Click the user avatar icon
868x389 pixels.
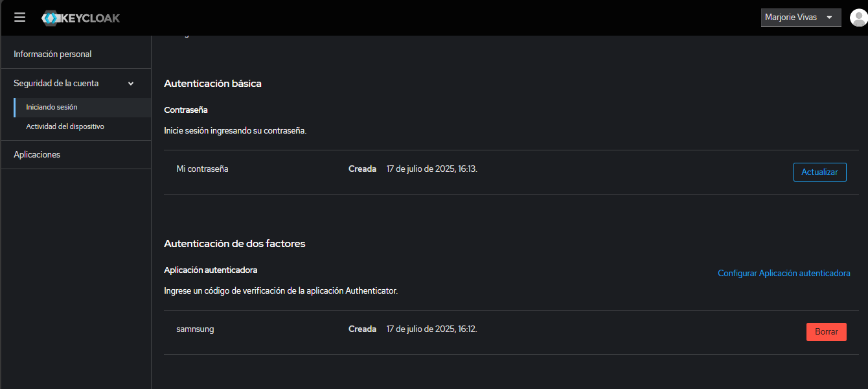[x=858, y=18]
